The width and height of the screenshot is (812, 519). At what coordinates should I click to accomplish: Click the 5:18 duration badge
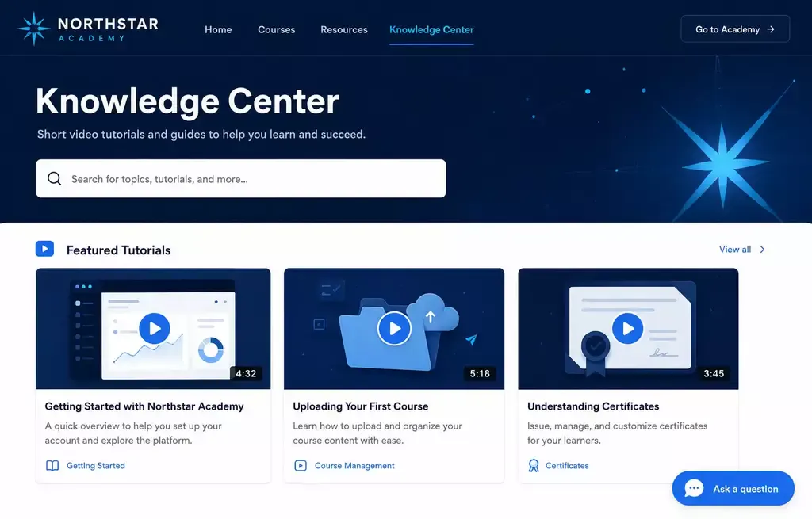480,373
